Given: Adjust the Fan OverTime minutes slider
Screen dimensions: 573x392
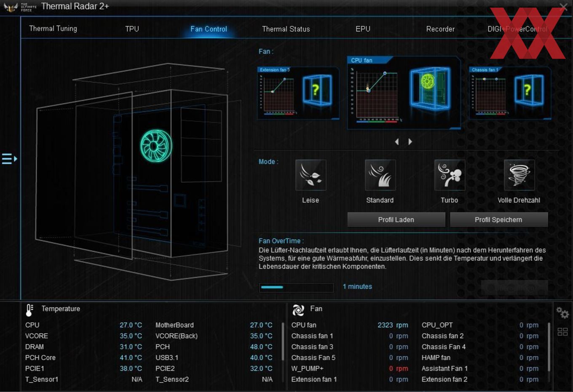Looking at the screenshot, I should point(296,287).
